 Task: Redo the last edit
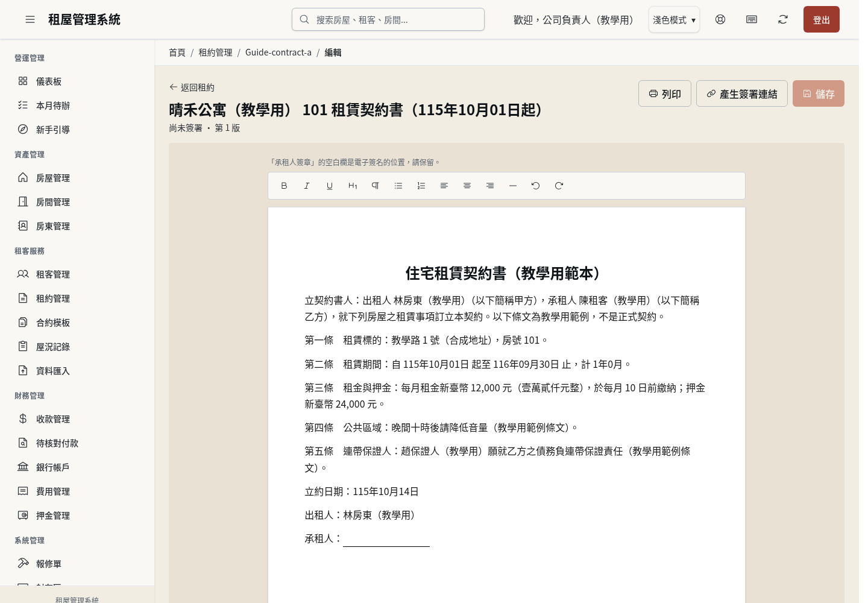tap(559, 186)
